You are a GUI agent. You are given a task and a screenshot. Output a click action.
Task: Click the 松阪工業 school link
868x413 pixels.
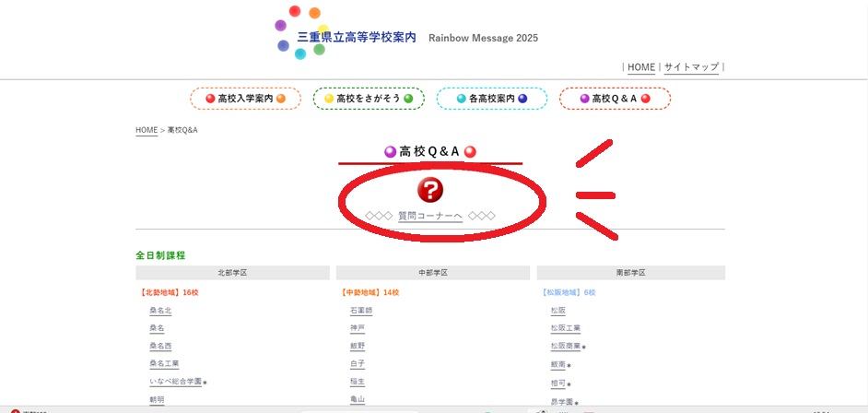point(565,328)
